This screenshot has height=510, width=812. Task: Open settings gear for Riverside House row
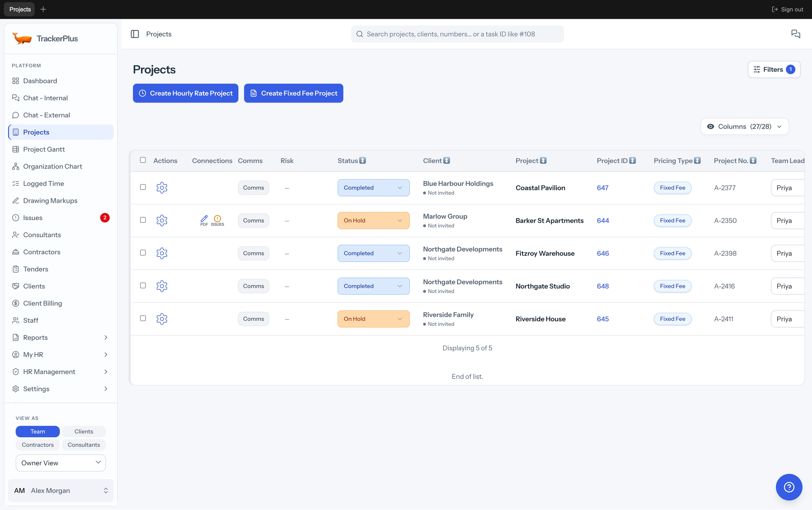162,319
